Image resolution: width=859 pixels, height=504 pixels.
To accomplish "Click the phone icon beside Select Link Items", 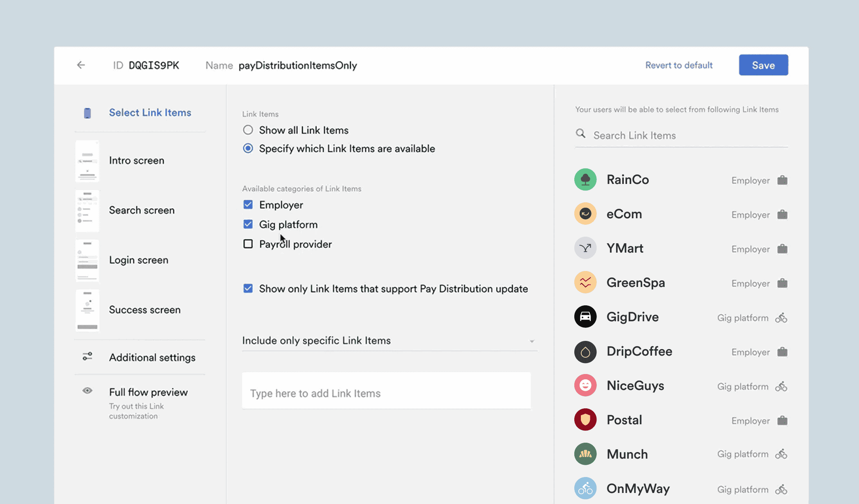I will point(87,113).
